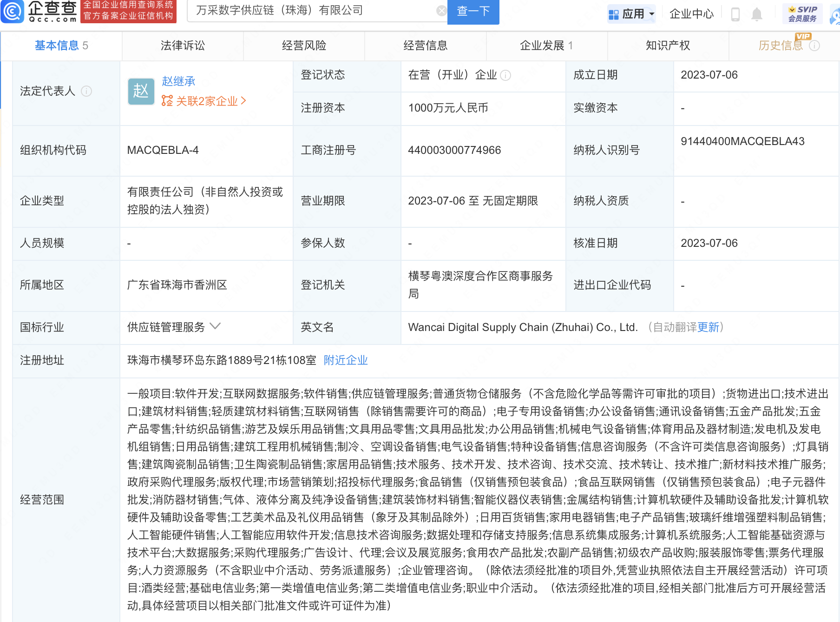Click organization code MACQEBLA-4
Screen dimensions: 840x622
click(163, 150)
